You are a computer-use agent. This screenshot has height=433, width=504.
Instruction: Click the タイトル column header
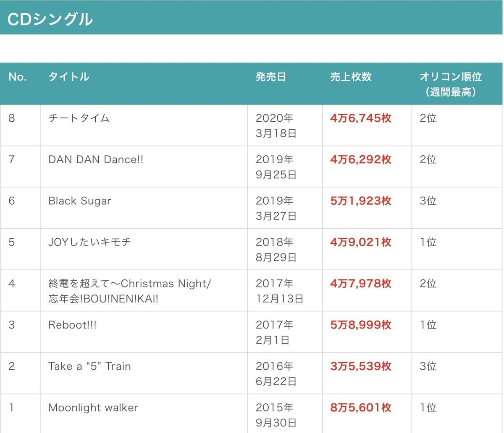click(x=69, y=77)
